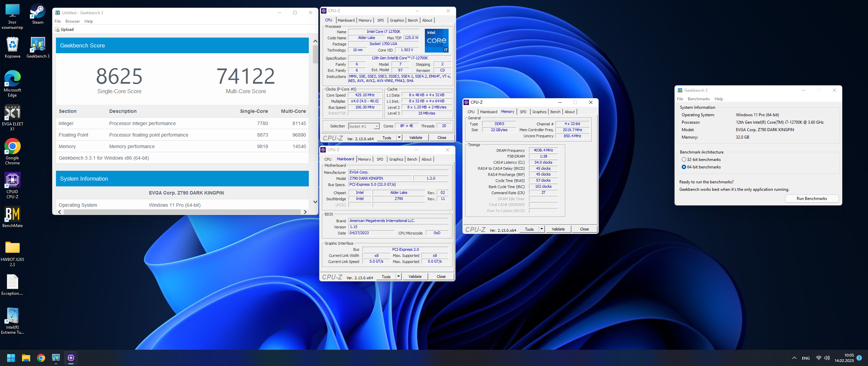Image resolution: width=868 pixels, height=366 pixels.
Task: Click the single-core score 8625
Action: point(119,76)
